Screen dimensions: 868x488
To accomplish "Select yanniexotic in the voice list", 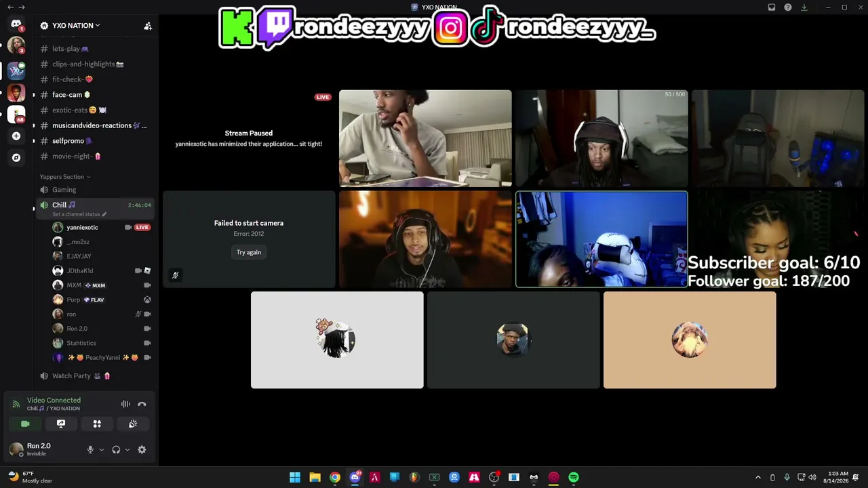I will [x=102, y=227].
